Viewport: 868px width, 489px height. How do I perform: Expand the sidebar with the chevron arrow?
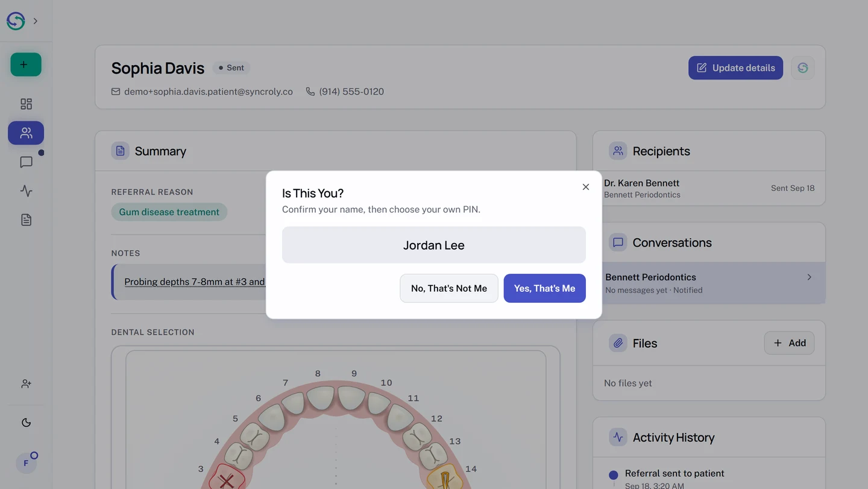(36, 21)
